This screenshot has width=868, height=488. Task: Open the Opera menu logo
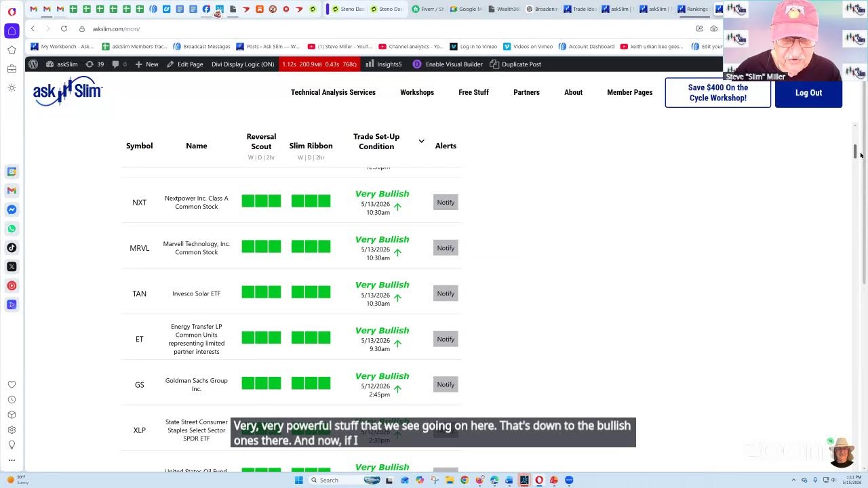point(12,12)
